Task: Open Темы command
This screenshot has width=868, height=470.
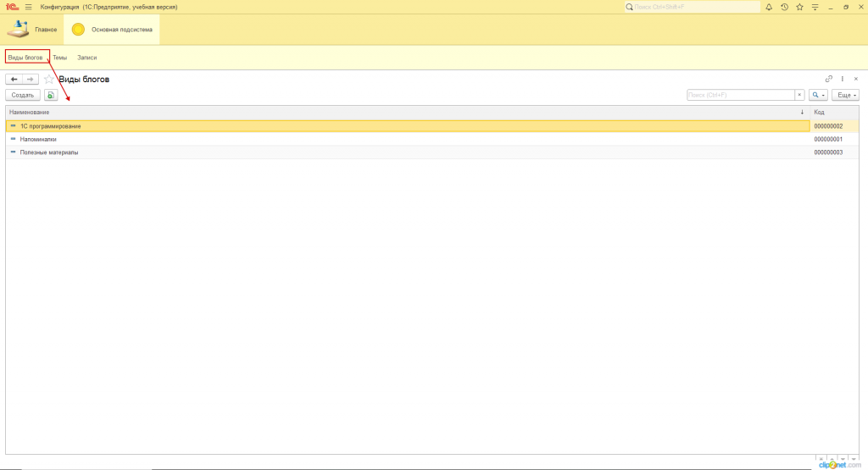Action: point(60,58)
